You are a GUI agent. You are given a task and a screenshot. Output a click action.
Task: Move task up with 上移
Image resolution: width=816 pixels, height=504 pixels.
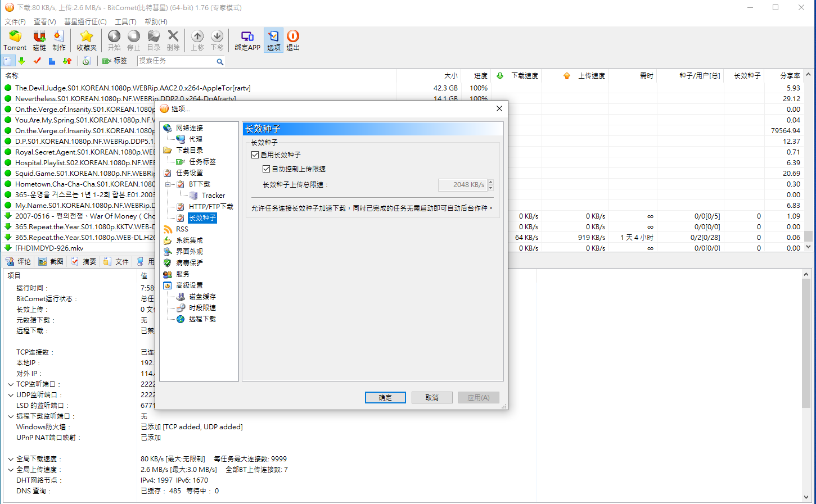197,40
